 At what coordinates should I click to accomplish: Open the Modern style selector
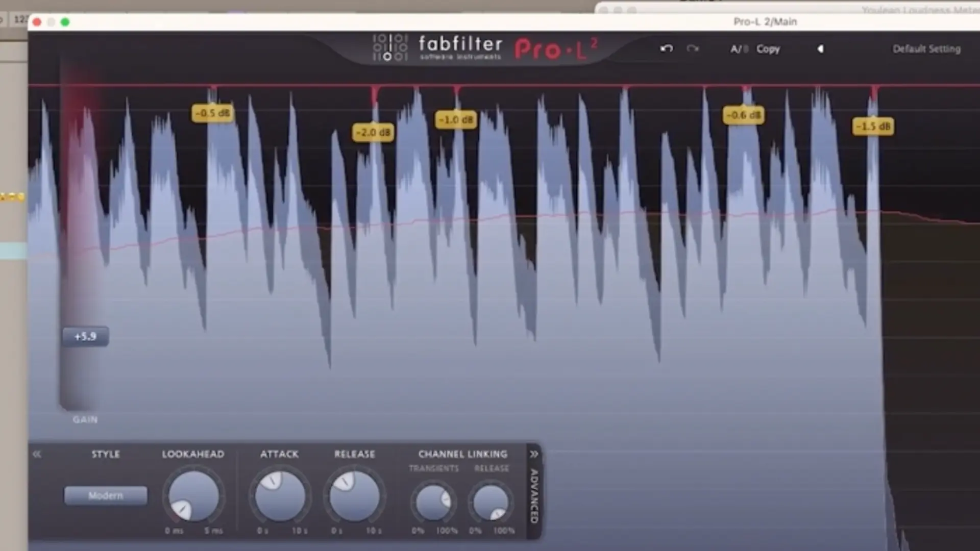[106, 495]
